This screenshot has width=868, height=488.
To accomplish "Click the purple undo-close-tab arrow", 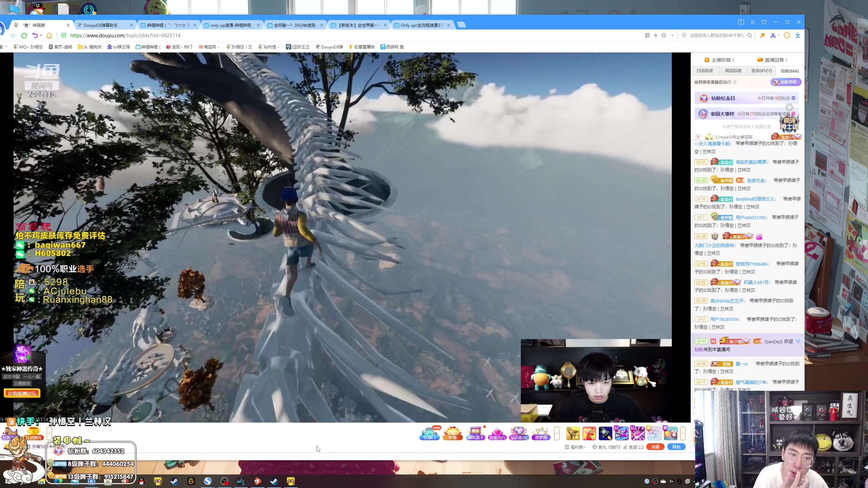I will click(35, 35).
